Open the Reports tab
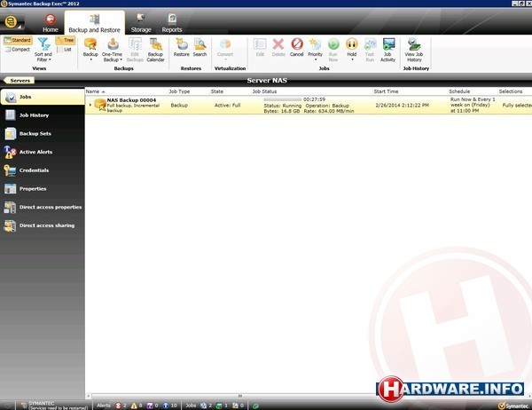 click(x=172, y=23)
